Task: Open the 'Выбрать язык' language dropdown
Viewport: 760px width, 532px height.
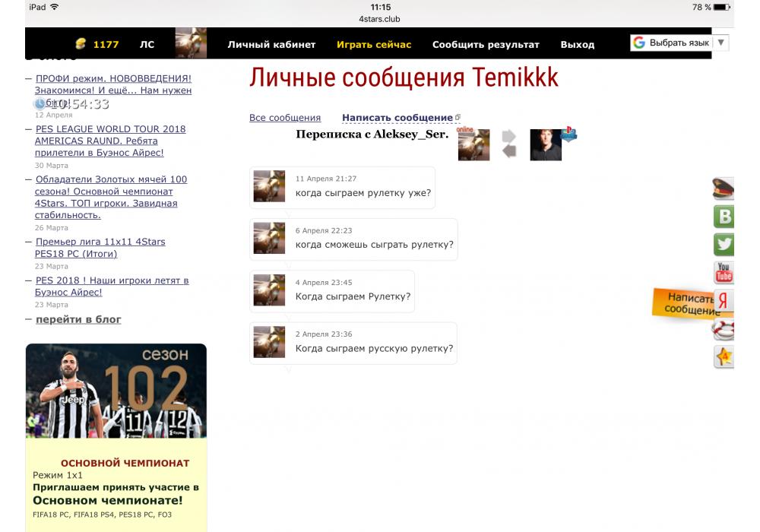Action: (x=679, y=43)
